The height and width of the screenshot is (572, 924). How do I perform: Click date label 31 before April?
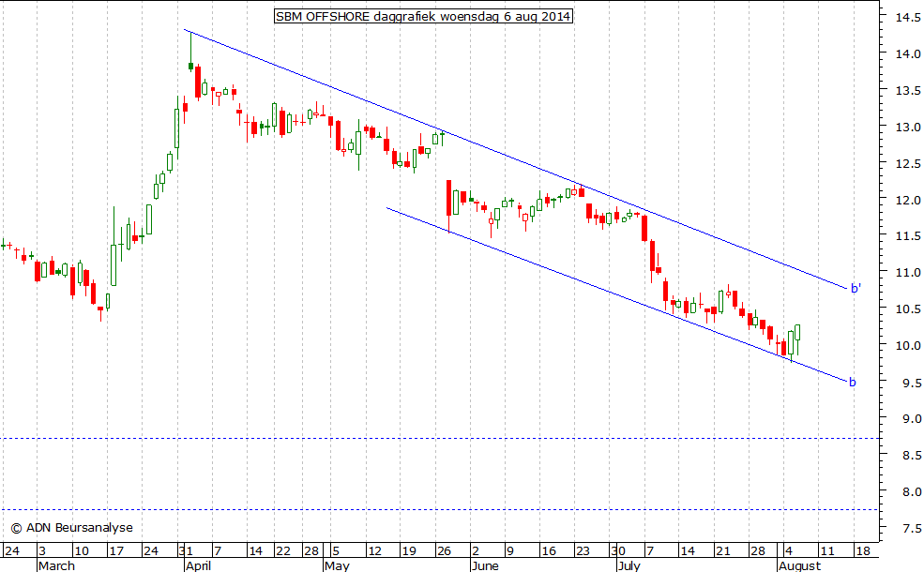(186, 550)
